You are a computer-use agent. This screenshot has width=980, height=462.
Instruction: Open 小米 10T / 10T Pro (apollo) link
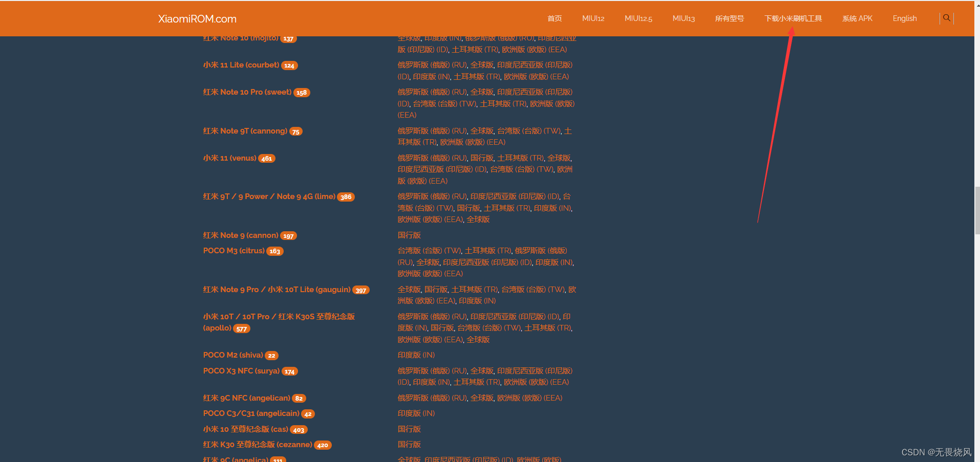[279, 322]
